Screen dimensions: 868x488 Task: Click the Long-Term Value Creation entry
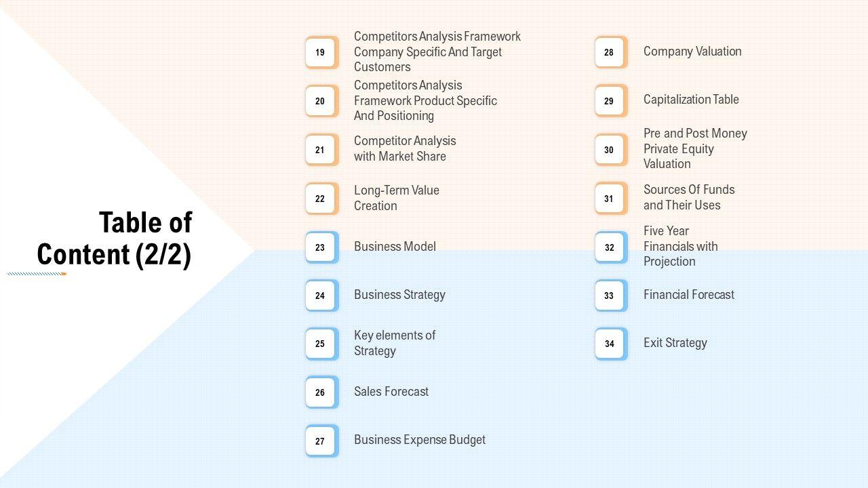[397, 198]
